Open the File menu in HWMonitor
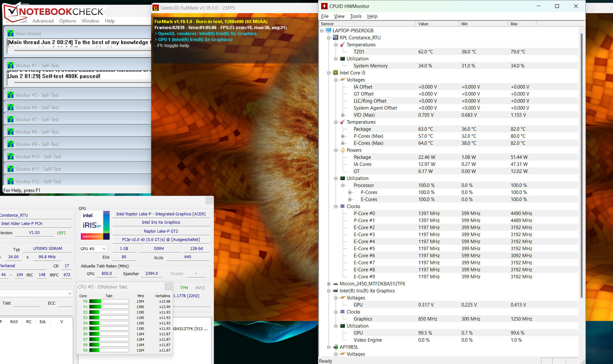The width and height of the screenshot is (613, 364). click(x=325, y=16)
